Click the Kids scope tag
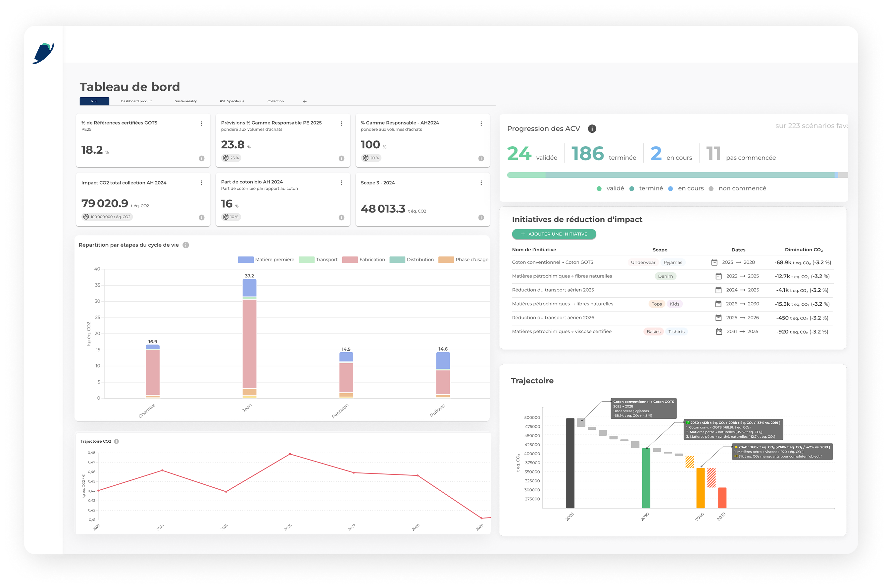The height and width of the screenshot is (588, 888). point(675,304)
